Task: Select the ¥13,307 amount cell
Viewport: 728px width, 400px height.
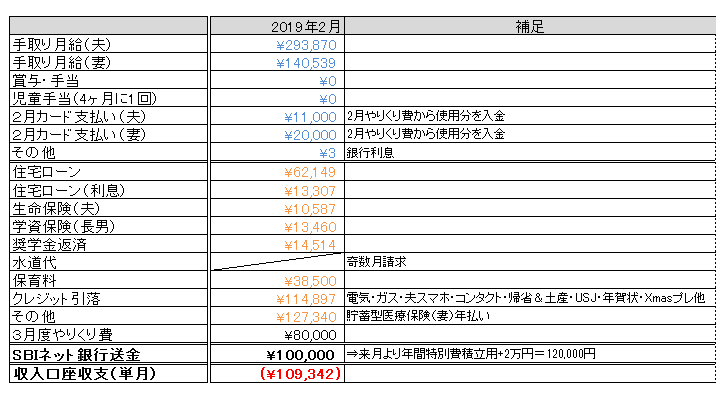Action: pyautogui.click(x=277, y=190)
